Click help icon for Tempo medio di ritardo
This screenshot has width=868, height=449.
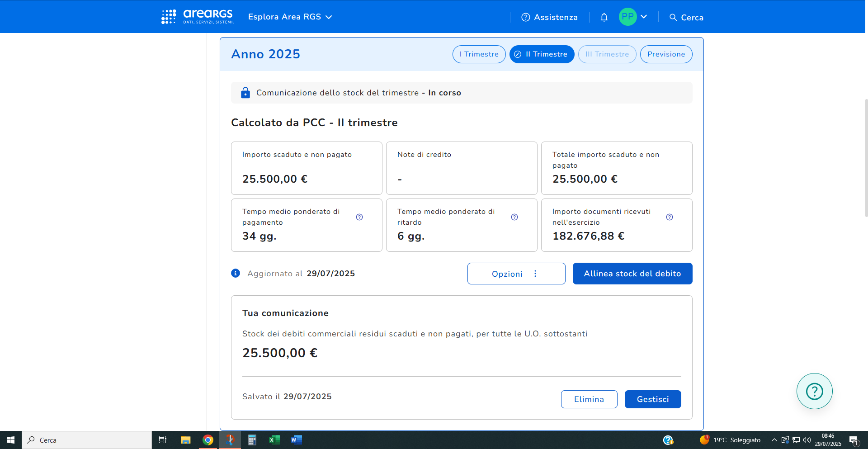[x=514, y=217]
